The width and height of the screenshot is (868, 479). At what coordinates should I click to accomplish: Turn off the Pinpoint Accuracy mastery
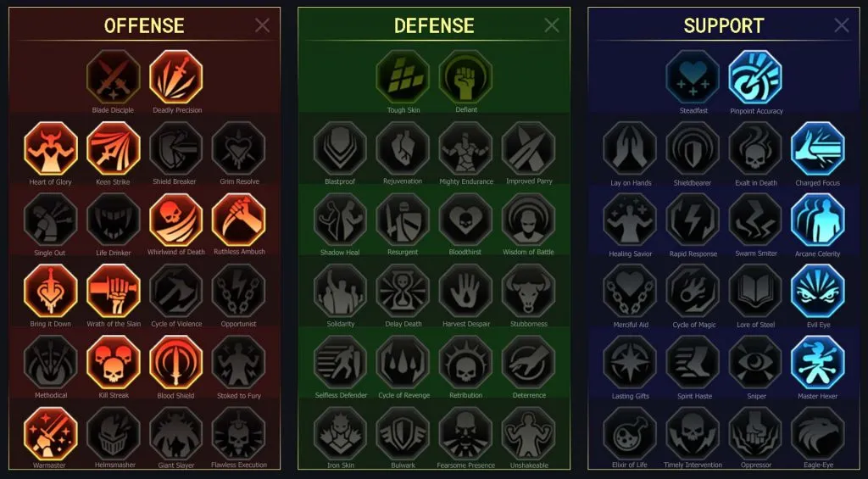pyautogui.click(x=755, y=77)
